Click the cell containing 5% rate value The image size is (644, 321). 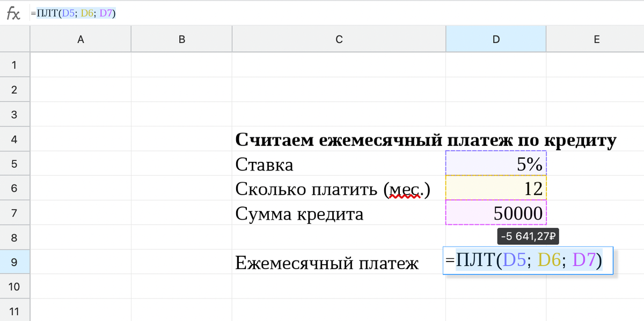pyautogui.click(x=495, y=164)
